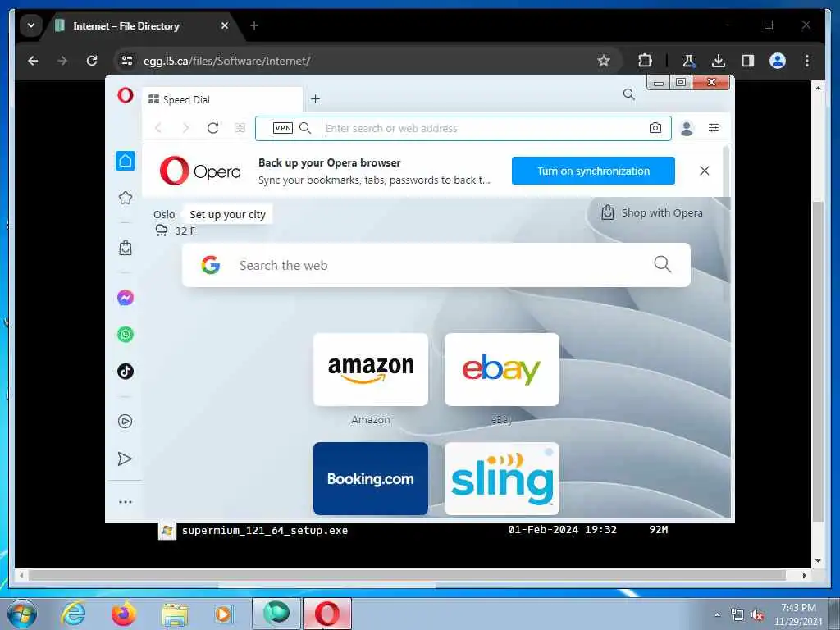The height and width of the screenshot is (630, 840).
Task: Toggle the VPN badge in address bar
Action: (x=283, y=128)
